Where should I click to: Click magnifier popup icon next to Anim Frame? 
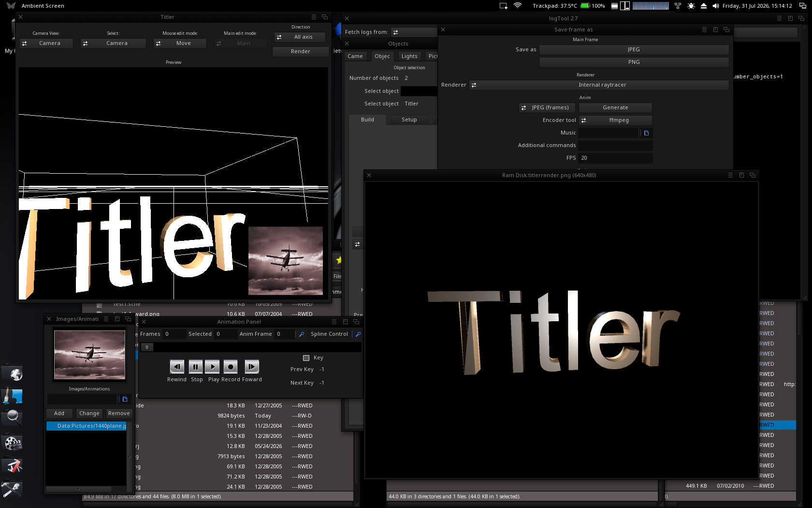pyautogui.click(x=302, y=334)
